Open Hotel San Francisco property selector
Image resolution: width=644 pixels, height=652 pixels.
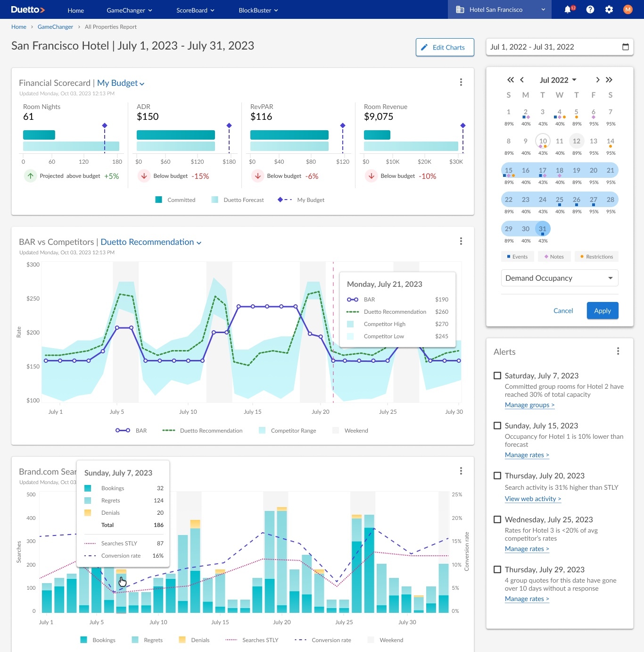[499, 9]
